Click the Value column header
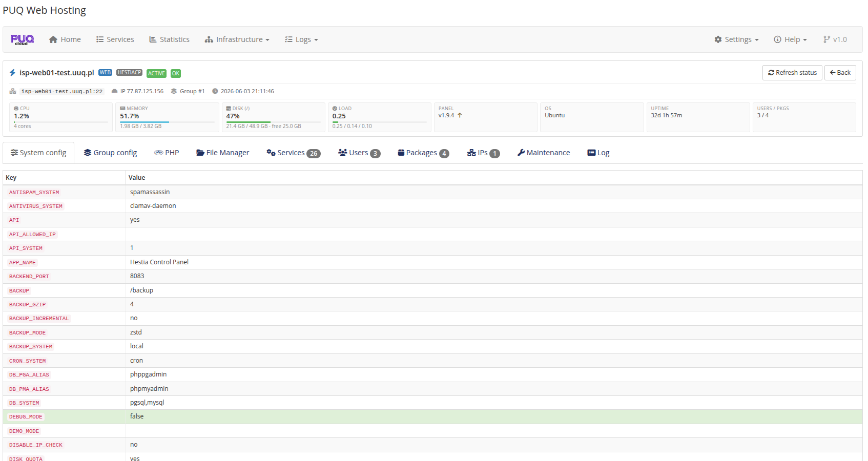The image size is (868, 461). click(137, 178)
